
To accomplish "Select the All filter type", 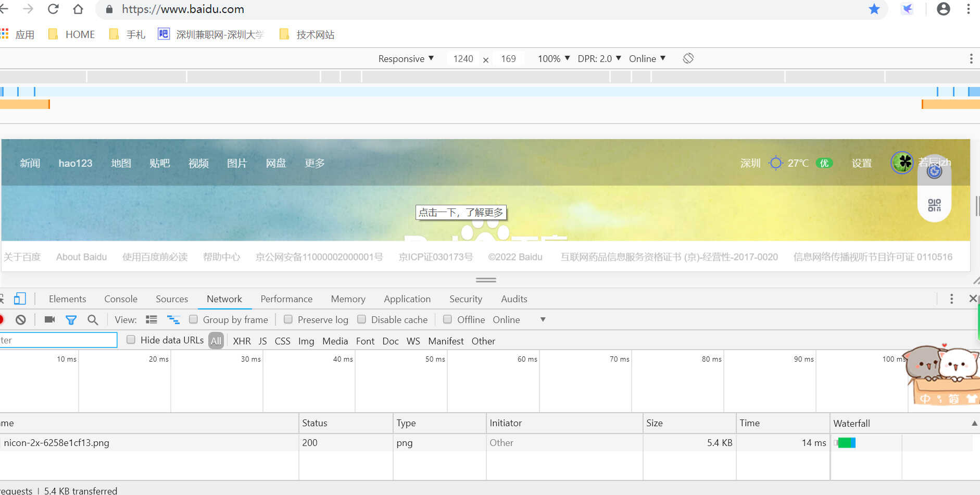I will coord(216,341).
